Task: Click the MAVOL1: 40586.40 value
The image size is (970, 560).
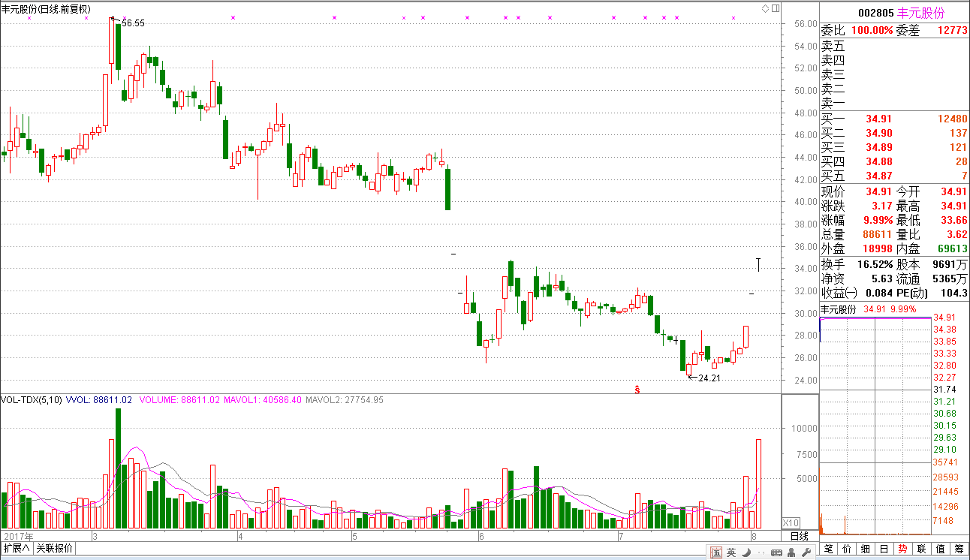Action: pos(262,400)
